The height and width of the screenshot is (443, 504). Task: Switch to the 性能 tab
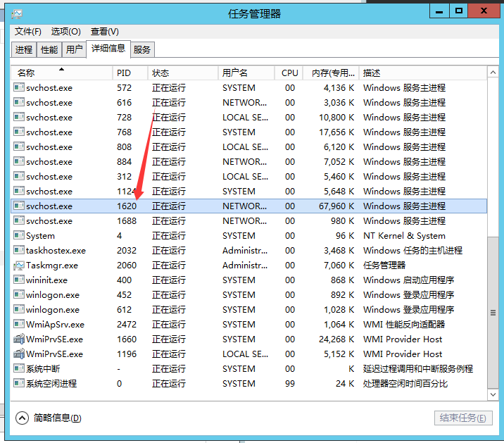coord(49,50)
